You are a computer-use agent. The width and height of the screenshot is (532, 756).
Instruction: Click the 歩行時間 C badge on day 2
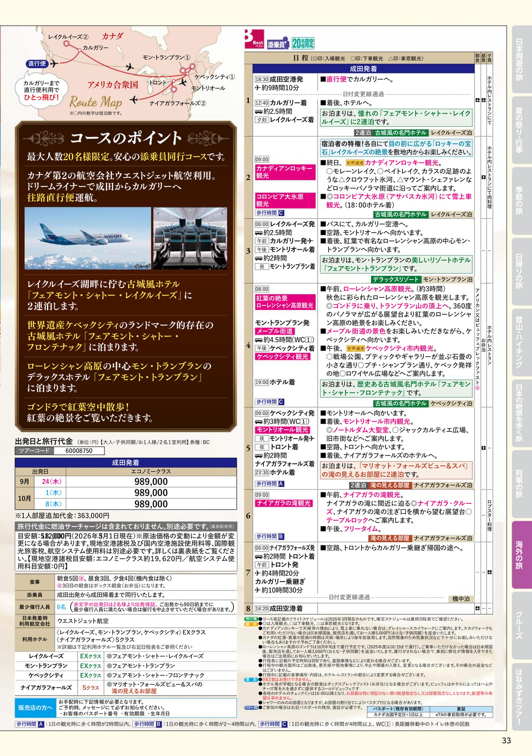tap(270, 213)
